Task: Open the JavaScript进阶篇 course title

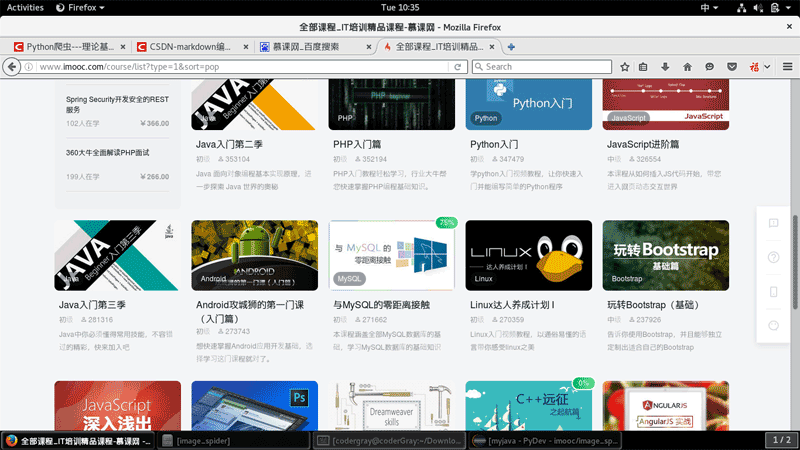Action: coord(643,144)
